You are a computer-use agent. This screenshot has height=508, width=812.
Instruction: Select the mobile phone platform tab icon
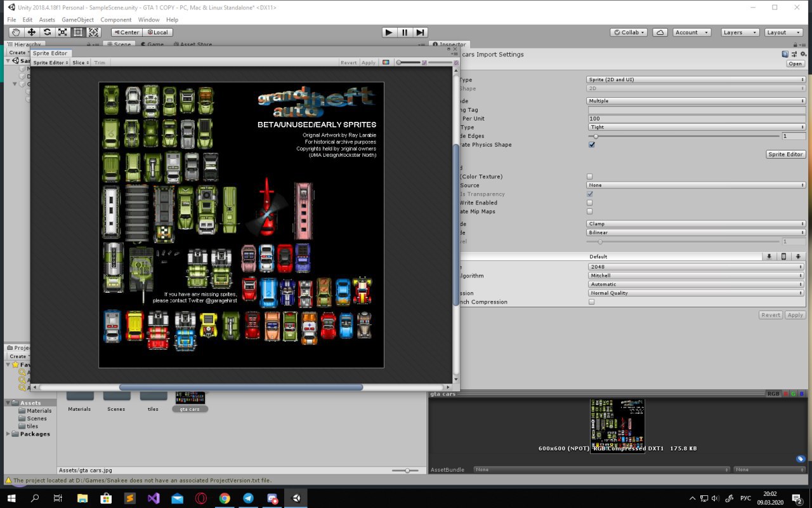[x=783, y=257]
